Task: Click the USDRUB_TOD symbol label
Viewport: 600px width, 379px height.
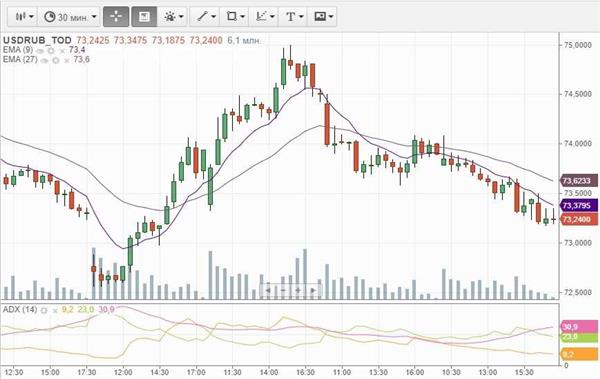Action: coord(38,40)
